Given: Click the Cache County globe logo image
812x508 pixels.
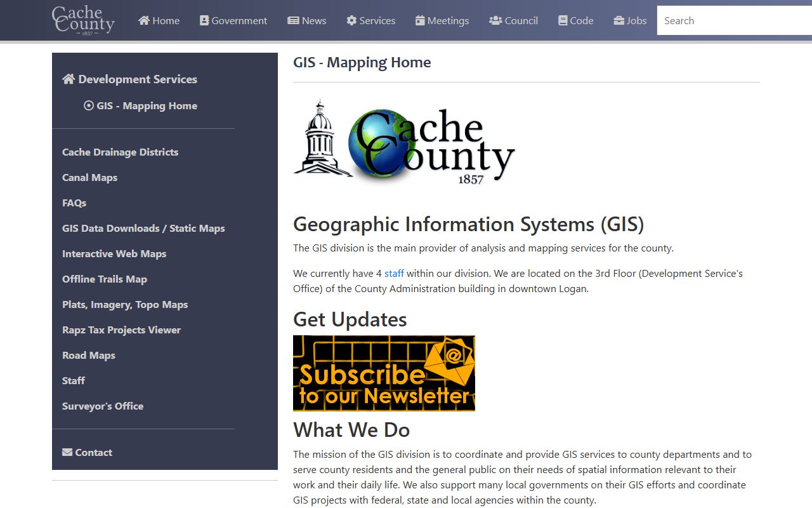Looking at the screenshot, I should 404,143.
